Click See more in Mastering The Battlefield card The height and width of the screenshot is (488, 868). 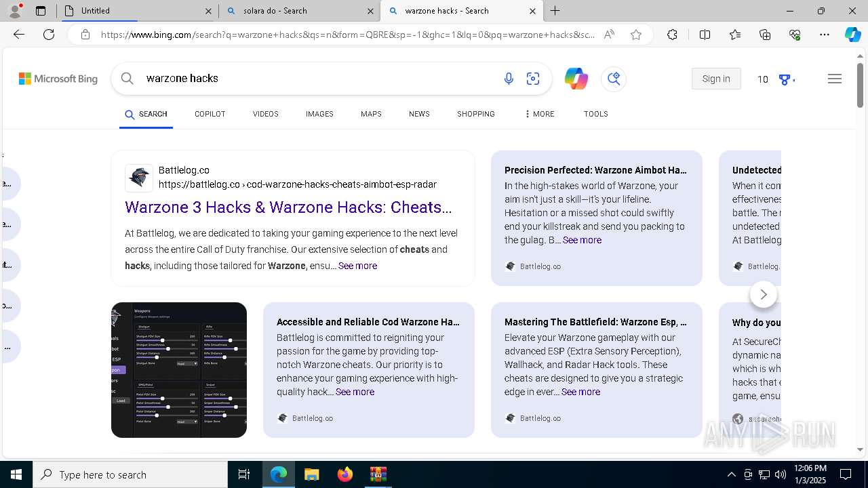coord(580,392)
